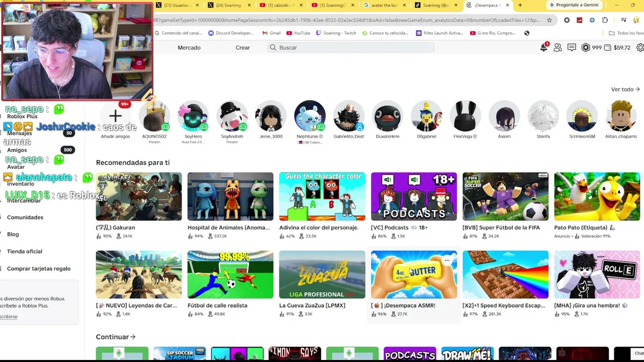Viewport: 644px width, 362px height.
Task: Open the ¡Desempaca ASMR! butter thumbnail
Action: [414, 275]
